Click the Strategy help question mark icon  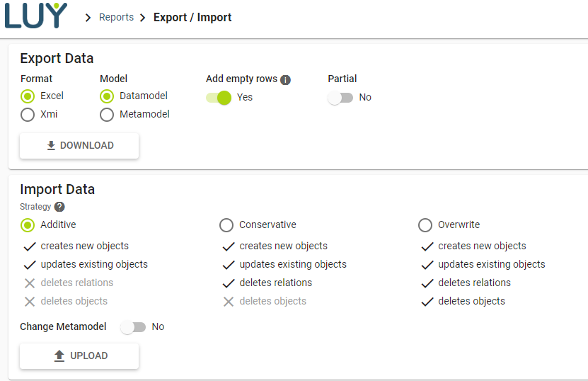tap(59, 207)
